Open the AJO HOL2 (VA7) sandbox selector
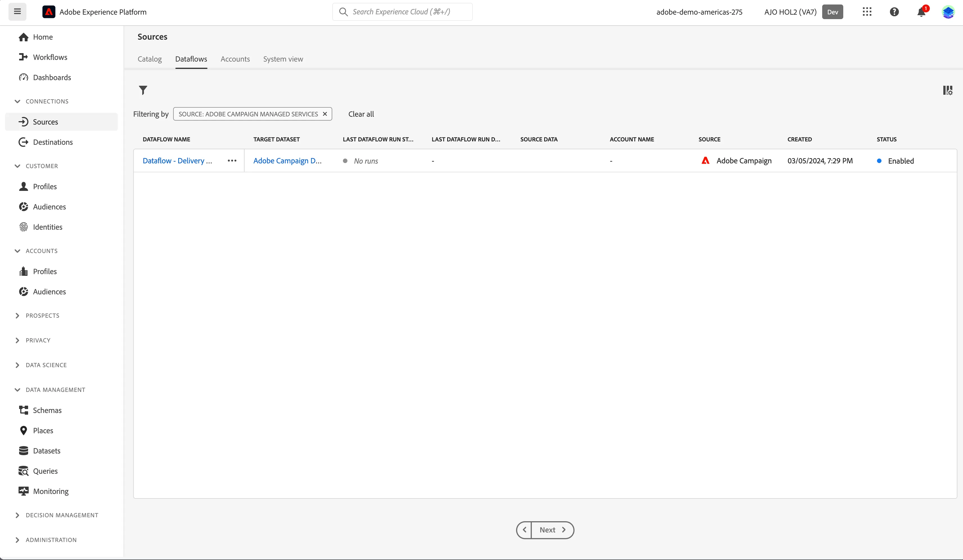 coord(790,12)
